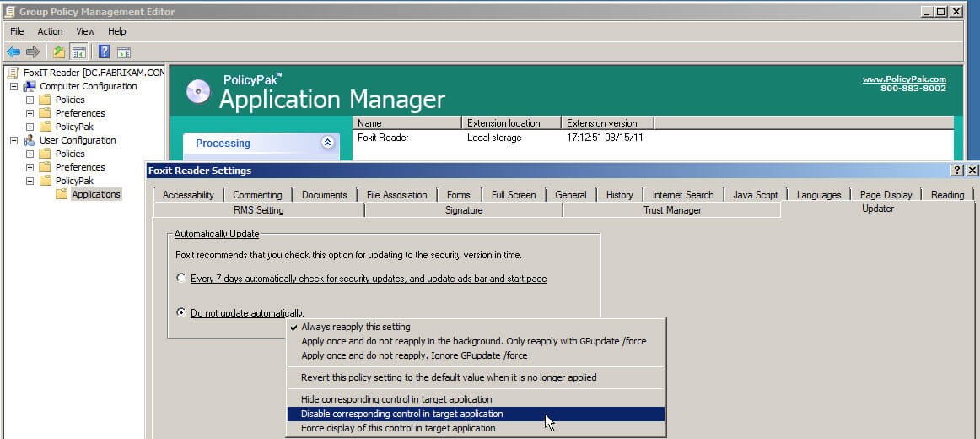
Task: Open the Help toolbar icon
Action: pyautogui.click(x=105, y=51)
